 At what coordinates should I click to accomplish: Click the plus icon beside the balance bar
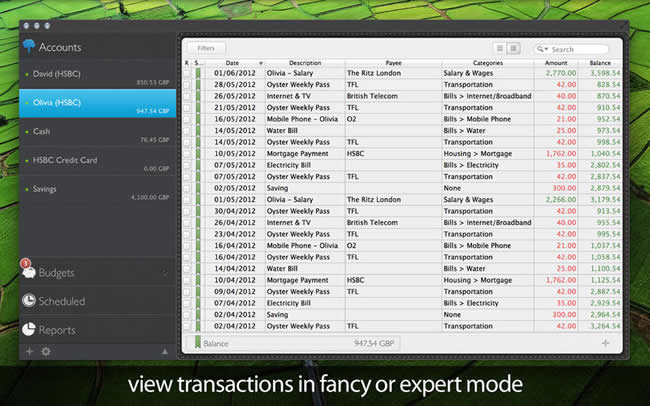[605, 343]
